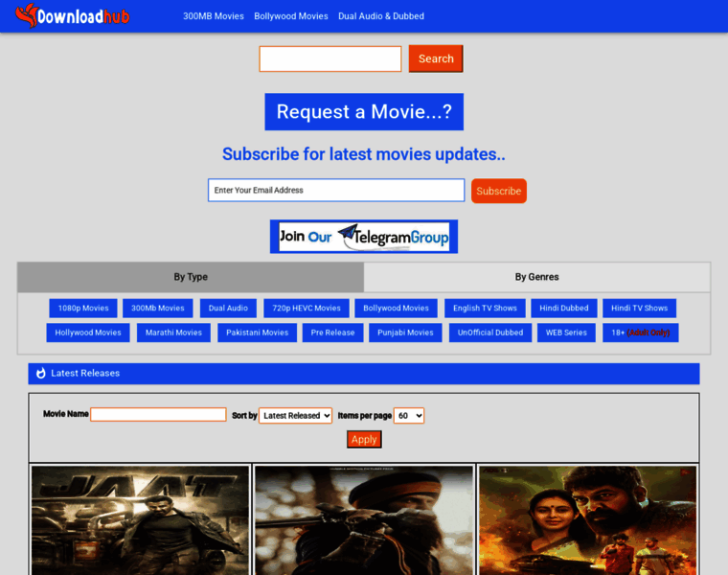This screenshot has width=728, height=575.
Task: Select the Hollywood Movies category
Action: (88, 333)
